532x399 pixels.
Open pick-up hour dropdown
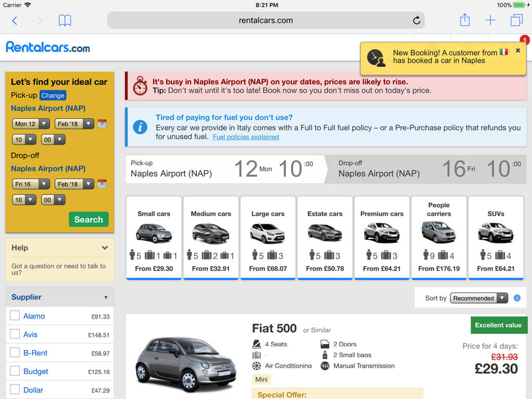tap(24, 139)
